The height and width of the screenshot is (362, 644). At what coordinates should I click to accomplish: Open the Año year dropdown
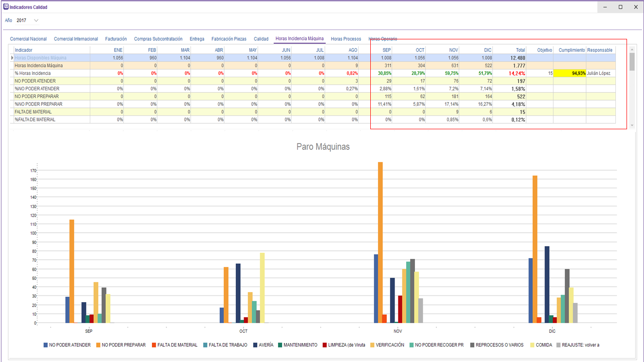point(36,21)
